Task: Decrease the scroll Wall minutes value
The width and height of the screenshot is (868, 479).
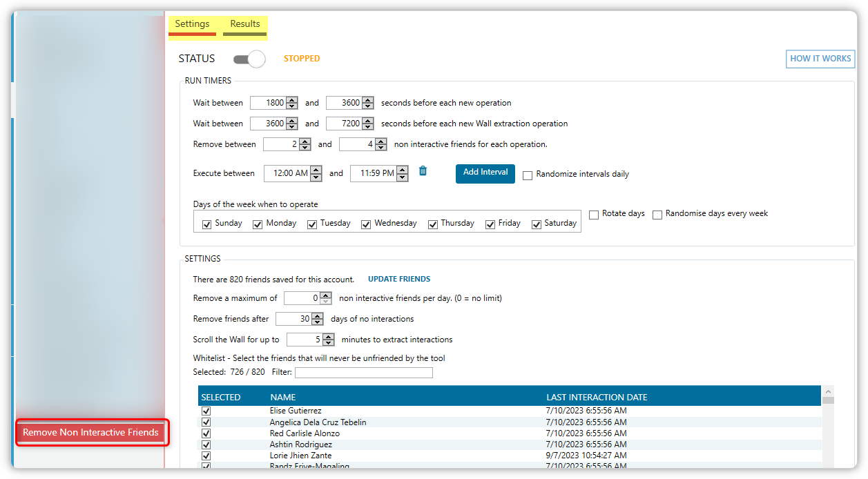Action: click(x=329, y=343)
